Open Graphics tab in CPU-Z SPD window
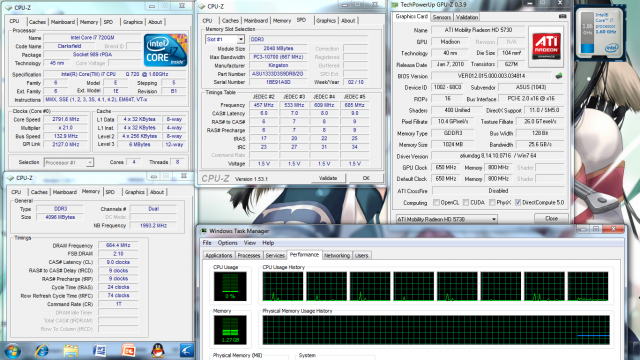Viewport: 640px width, 360px height. coord(326,21)
